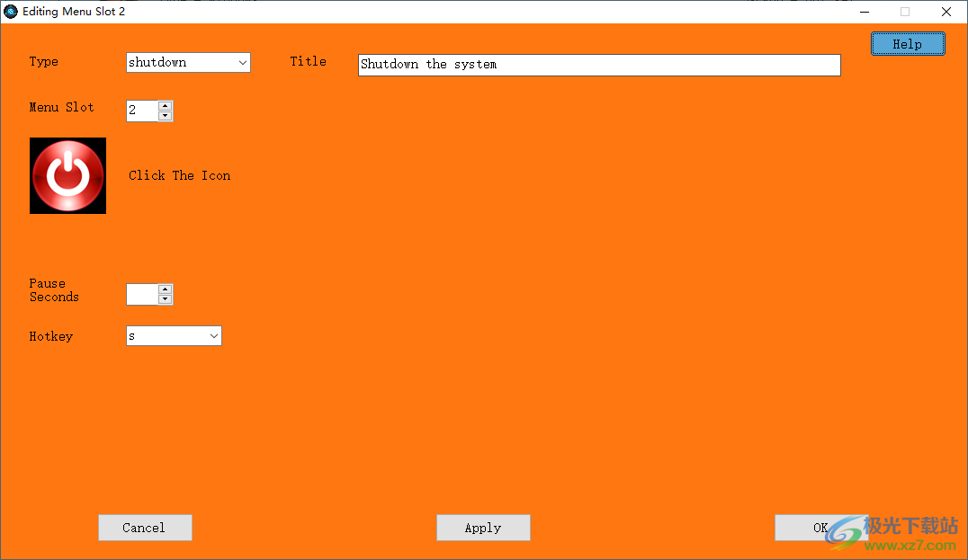
Task: Increase Pause Seconds with the up arrow
Action: point(166,290)
